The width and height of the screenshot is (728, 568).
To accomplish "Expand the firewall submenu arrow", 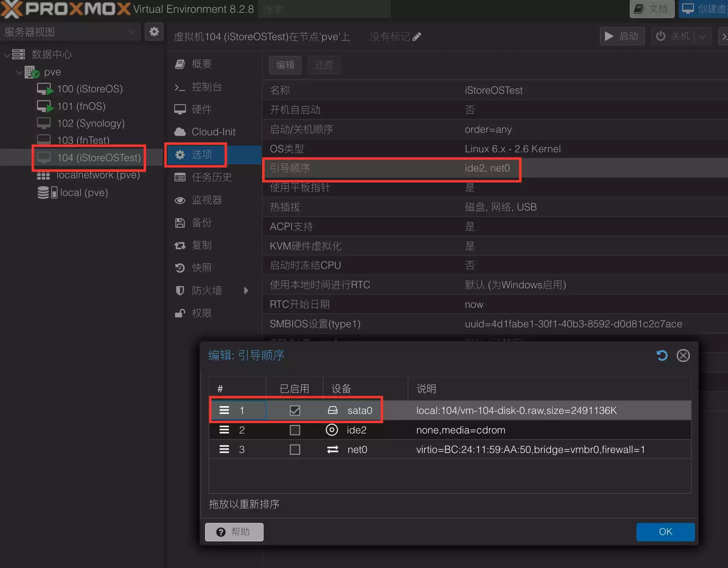I will click(246, 291).
